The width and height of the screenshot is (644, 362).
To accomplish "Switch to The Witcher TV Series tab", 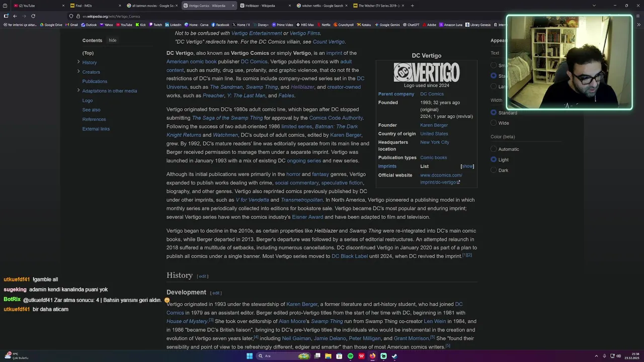I will 380,6.
